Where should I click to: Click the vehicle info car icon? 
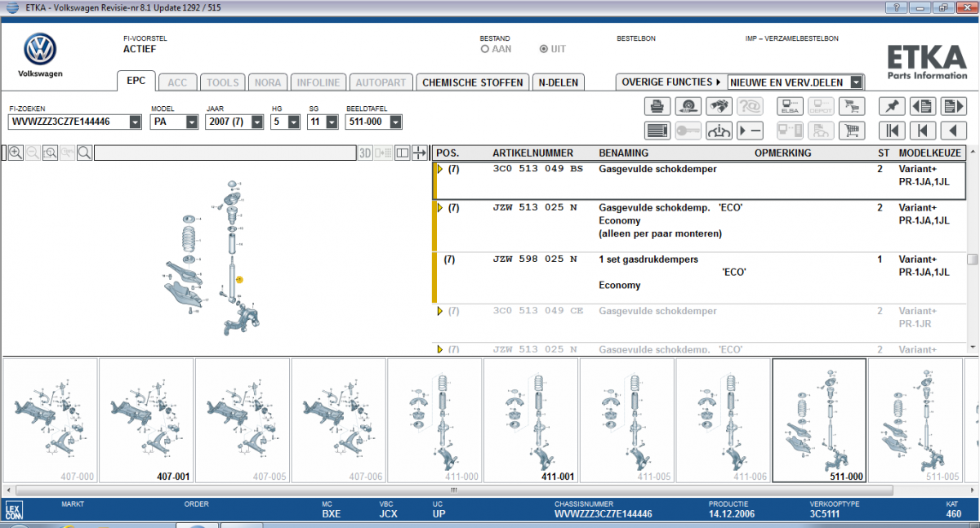pos(719,131)
